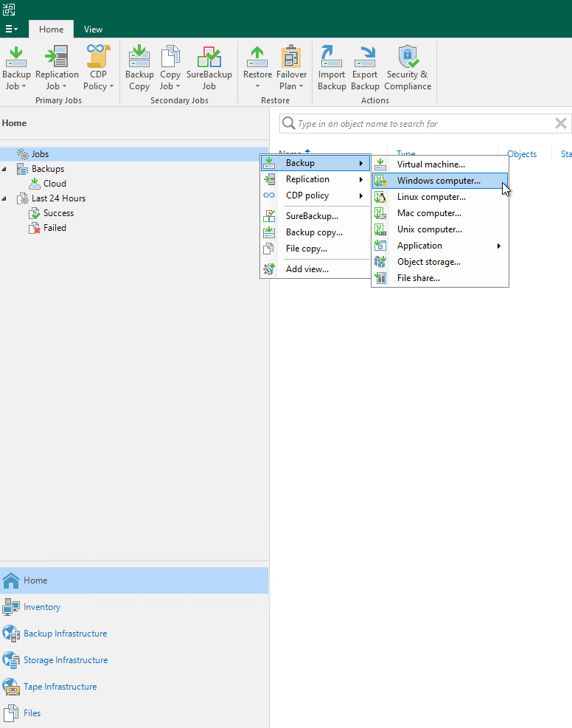Viewport: 572px width, 728px height.
Task: Click the magnifier search icon
Action: (x=288, y=123)
